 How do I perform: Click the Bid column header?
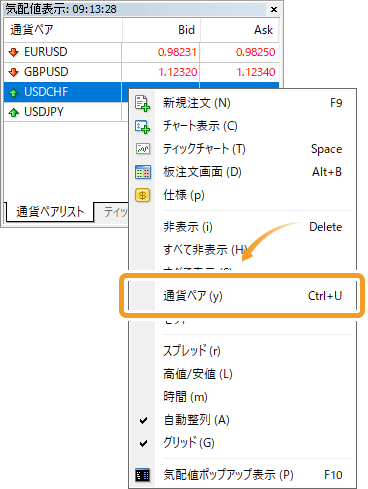pyautogui.click(x=161, y=30)
